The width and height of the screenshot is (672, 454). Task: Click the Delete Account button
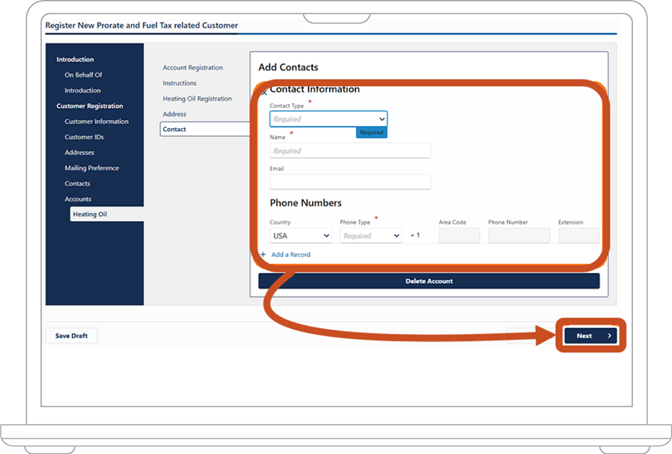[x=429, y=281]
